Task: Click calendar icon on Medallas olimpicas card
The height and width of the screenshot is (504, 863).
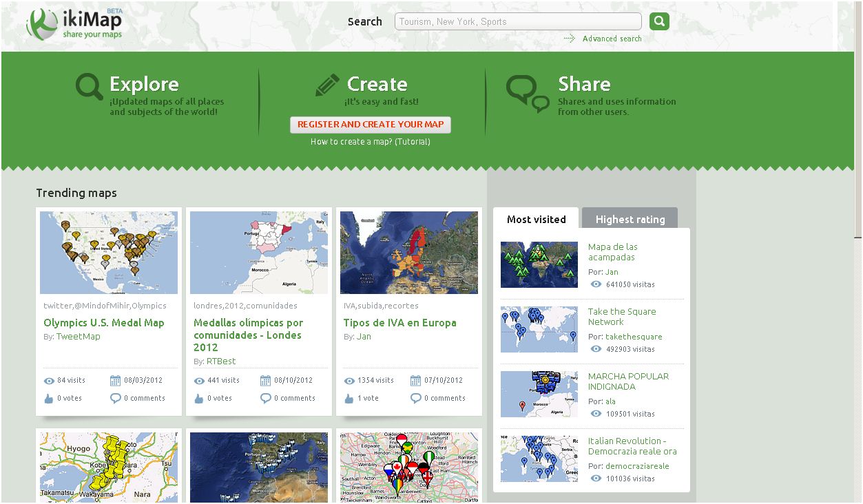Action: 265,380
